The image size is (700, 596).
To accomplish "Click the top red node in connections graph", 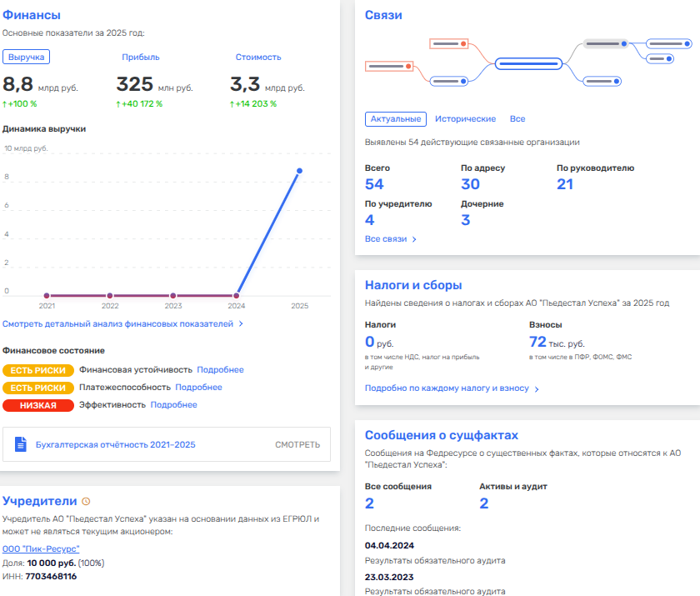I will pos(448,43).
